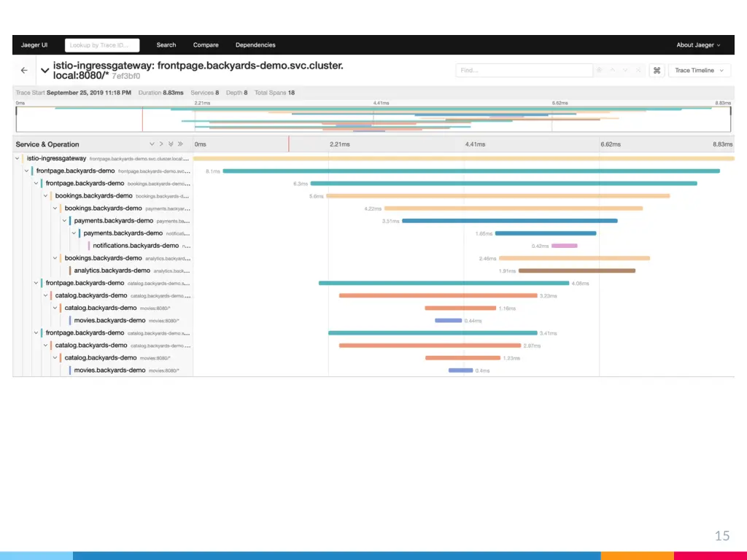Screen dimensions: 747x560
Task: Collapse the catalog row with 1.23ms span
Action: (x=55, y=357)
